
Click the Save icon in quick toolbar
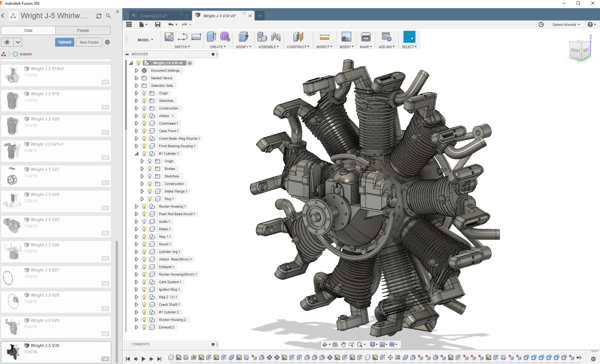(158, 25)
